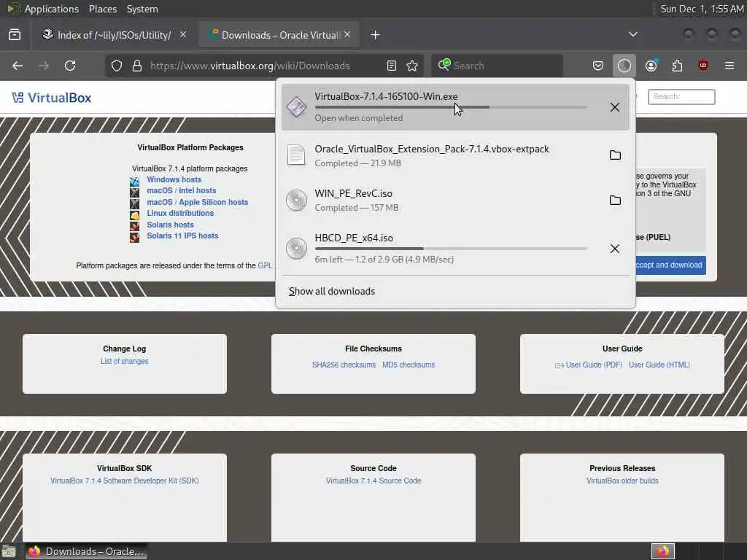Close the Downloads – Oracle VirtualBox tab
747x560 pixels.
[x=347, y=34]
